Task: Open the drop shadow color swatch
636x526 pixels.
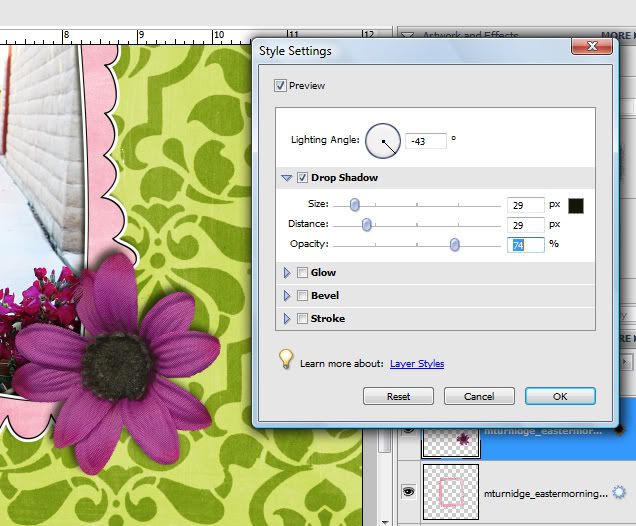Action: (x=576, y=206)
